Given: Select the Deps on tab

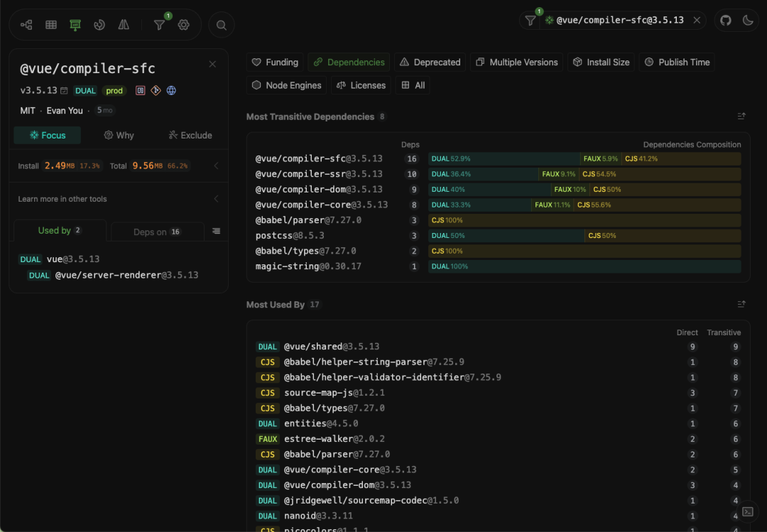Looking at the screenshot, I should (158, 232).
